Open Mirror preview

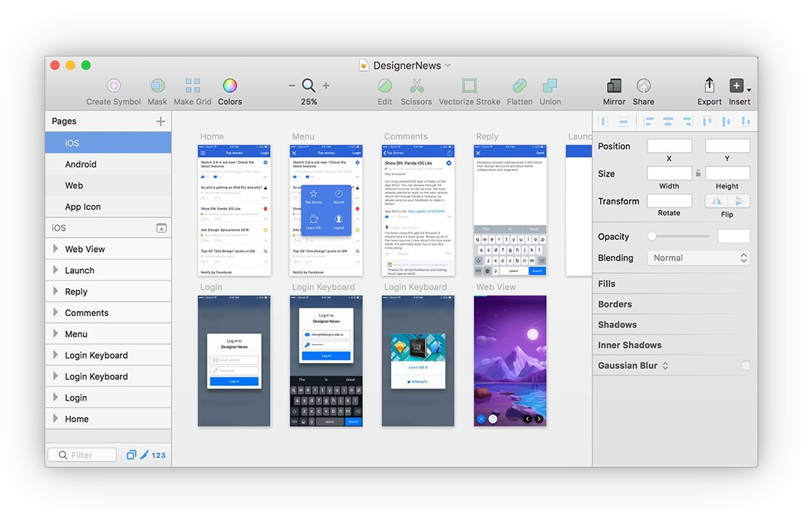click(614, 85)
